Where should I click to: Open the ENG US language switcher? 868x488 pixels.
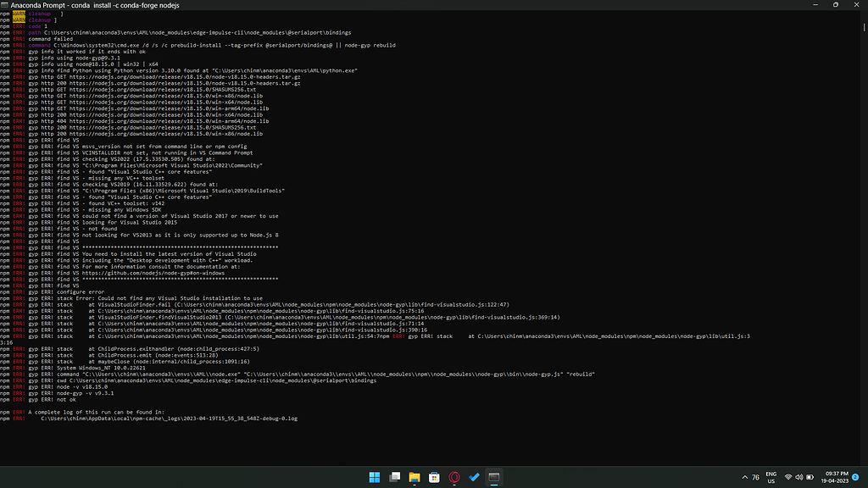pos(771,477)
